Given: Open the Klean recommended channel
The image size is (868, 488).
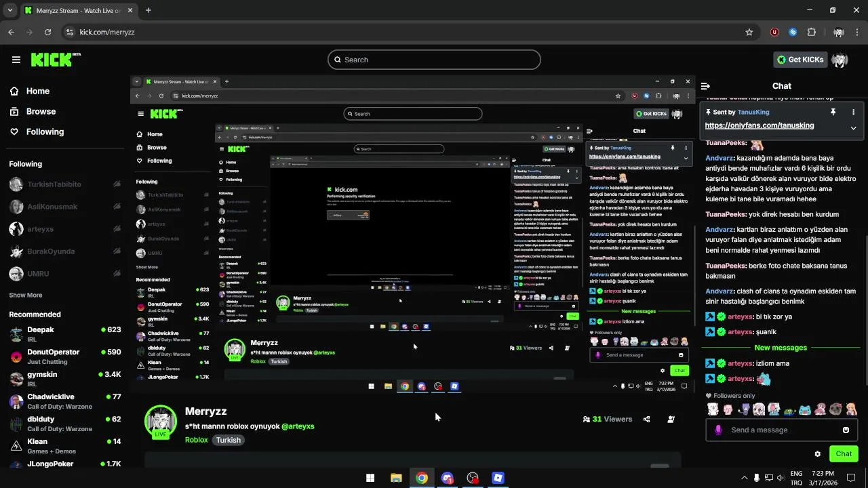Looking at the screenshot, I should click(65, 446).
